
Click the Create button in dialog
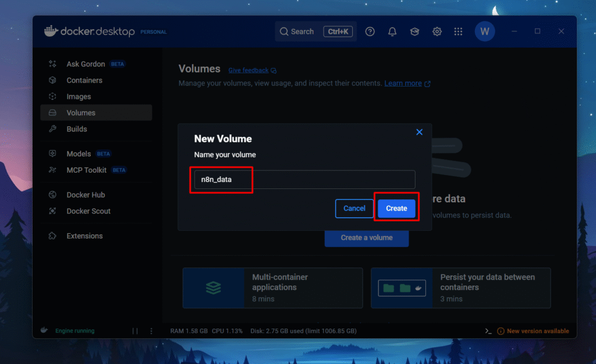(x=396, y=208)
